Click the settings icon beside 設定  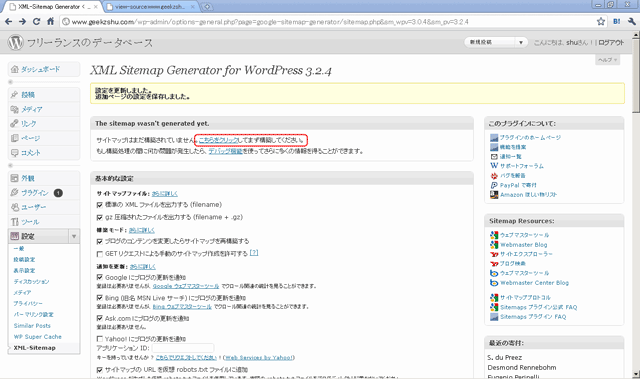(14, 236)
